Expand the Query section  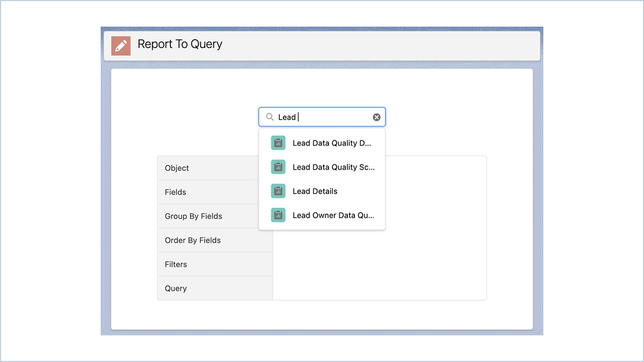click(x=174, y=288)
